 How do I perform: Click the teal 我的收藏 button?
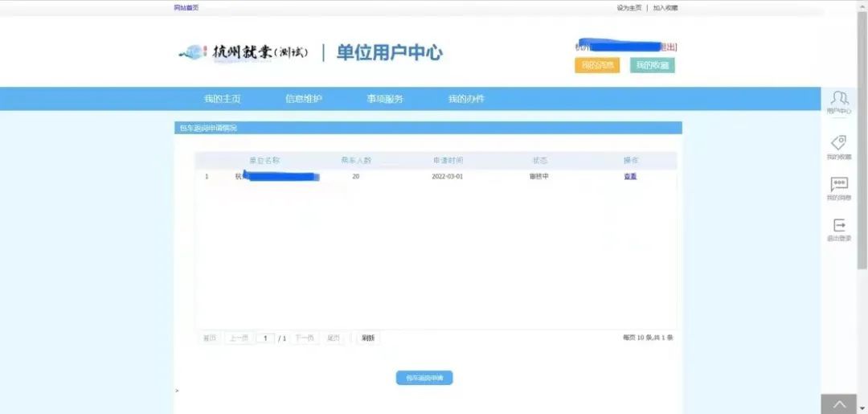652,65
